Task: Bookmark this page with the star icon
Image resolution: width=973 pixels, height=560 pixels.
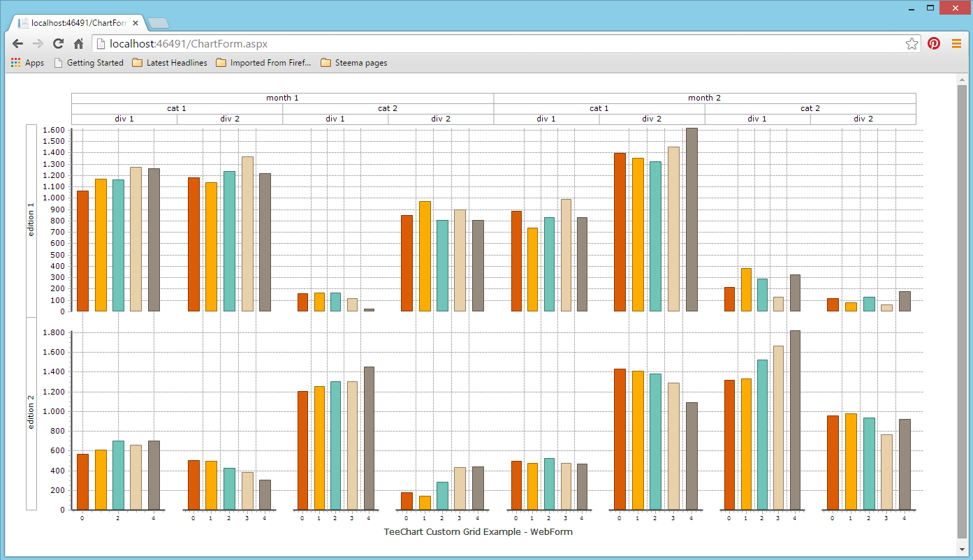Action: [x=912, y=43]
